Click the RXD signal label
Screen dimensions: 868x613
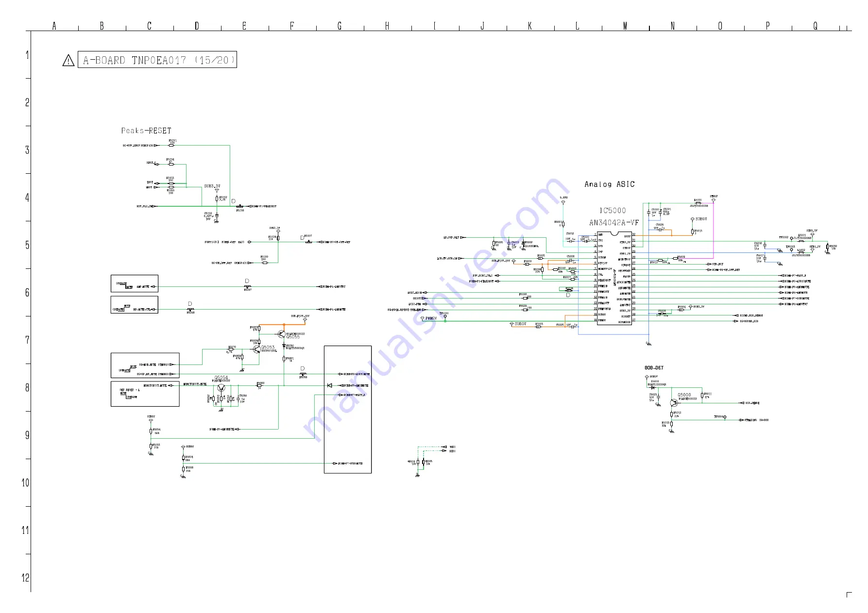click(452, 451)
